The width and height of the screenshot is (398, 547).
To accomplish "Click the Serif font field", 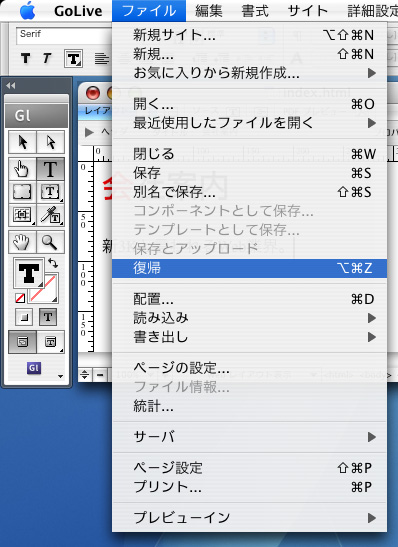I will tap(63, 35).
